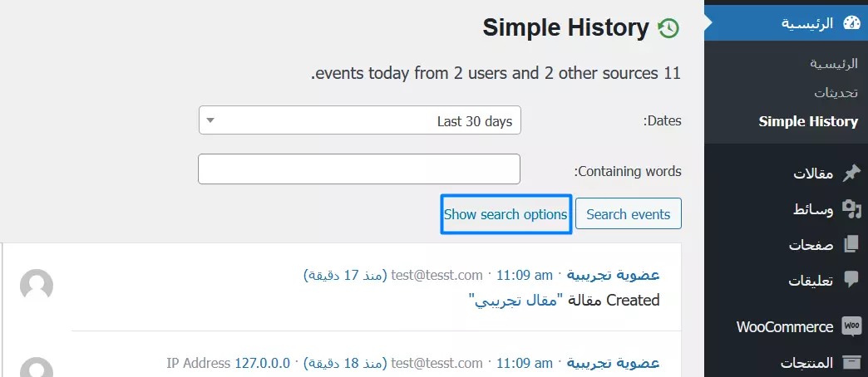Image resolution: width=868 pixels, height=377 pixels.
Task: Open عضوية تجريبية user in first event
Action: pyautogui.click(x=614, y=275)
